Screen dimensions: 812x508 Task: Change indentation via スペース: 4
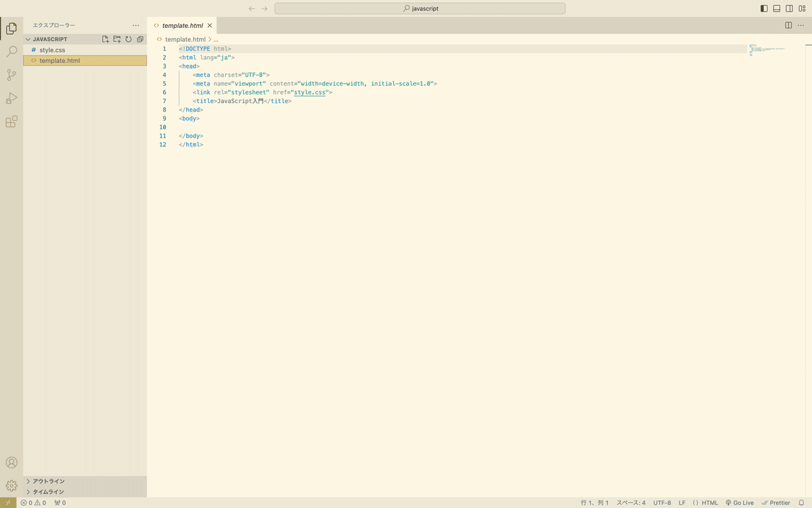tap(631, 503)
